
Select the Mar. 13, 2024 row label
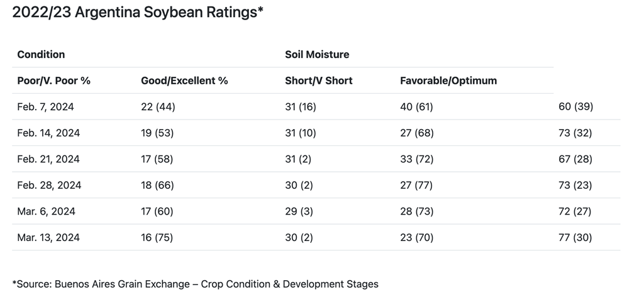[x=48, y=238]
